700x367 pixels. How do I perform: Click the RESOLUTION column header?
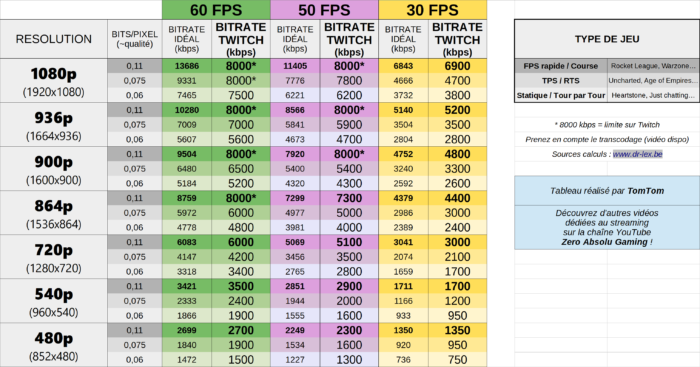pos(54,39)
